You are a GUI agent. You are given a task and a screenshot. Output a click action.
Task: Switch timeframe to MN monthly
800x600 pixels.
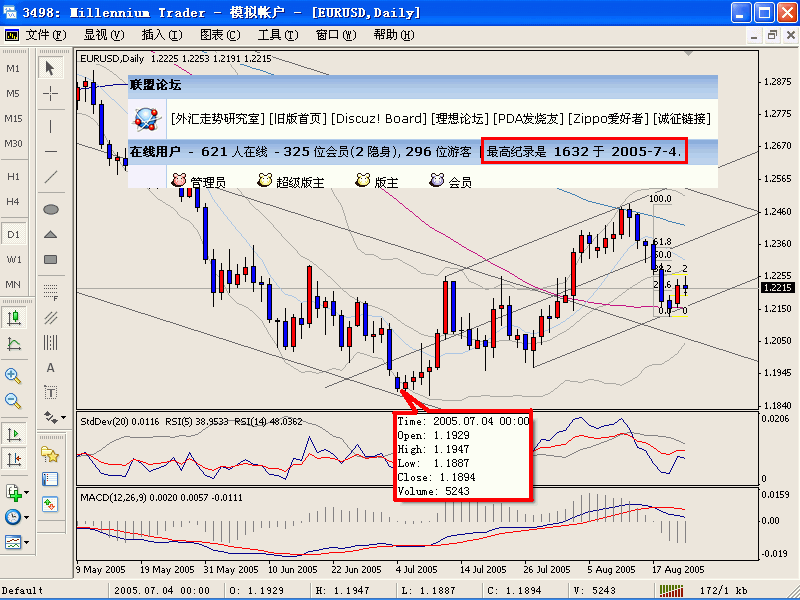coord(13,284)
